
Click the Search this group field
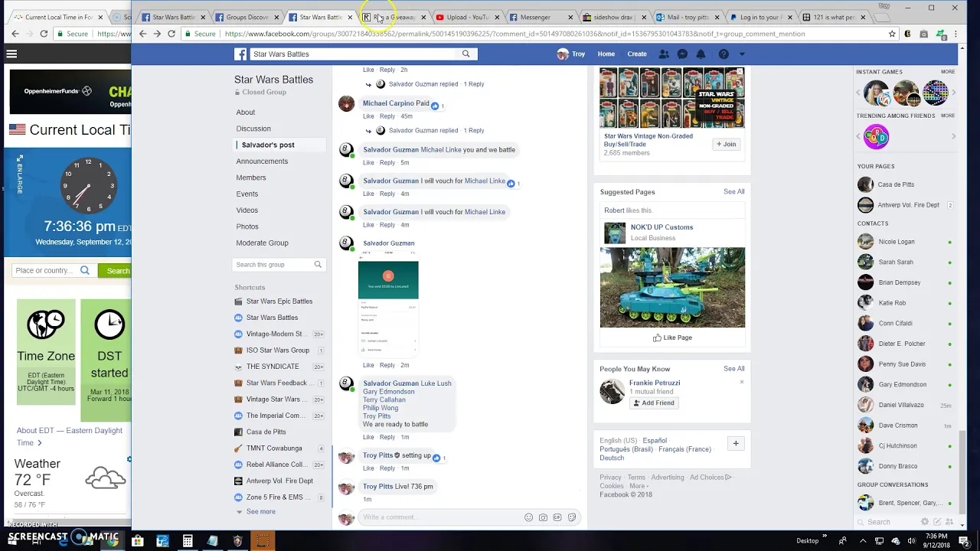[x=279, y=265]
